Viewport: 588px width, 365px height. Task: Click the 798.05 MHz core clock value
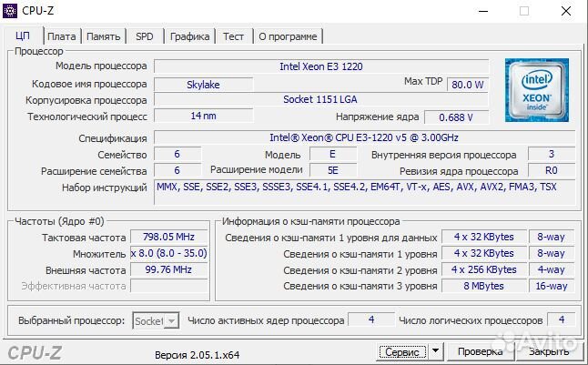[x=168, y=237]
